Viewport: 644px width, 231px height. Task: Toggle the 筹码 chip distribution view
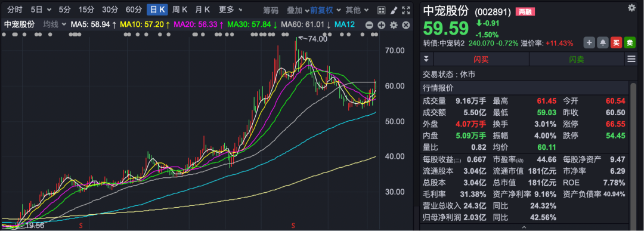tap(271, 10)
